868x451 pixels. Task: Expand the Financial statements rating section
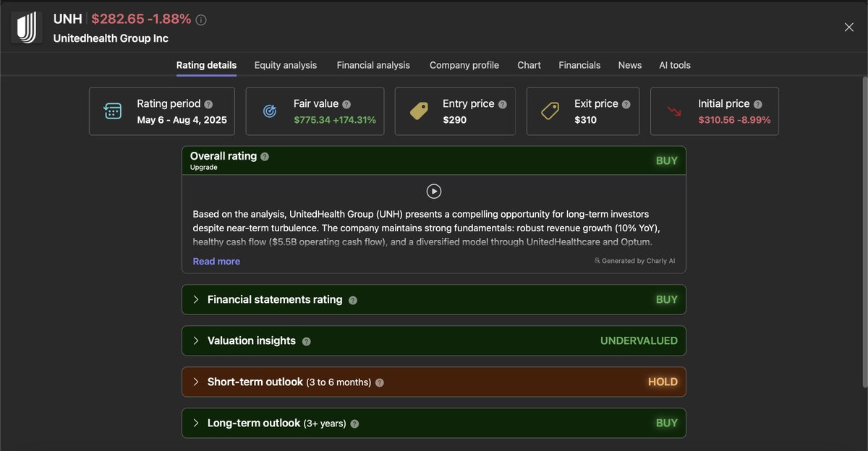coord(433,299)
